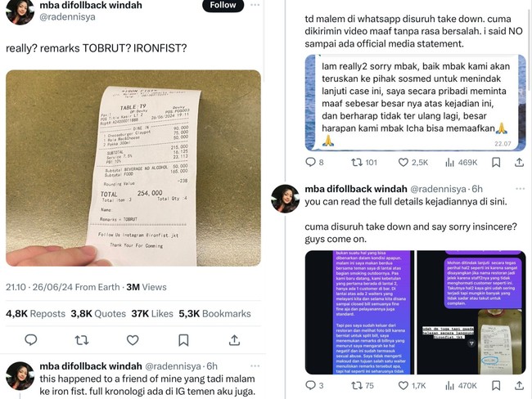Reply to the whatsapp take down tweet

tap(314, 162)
